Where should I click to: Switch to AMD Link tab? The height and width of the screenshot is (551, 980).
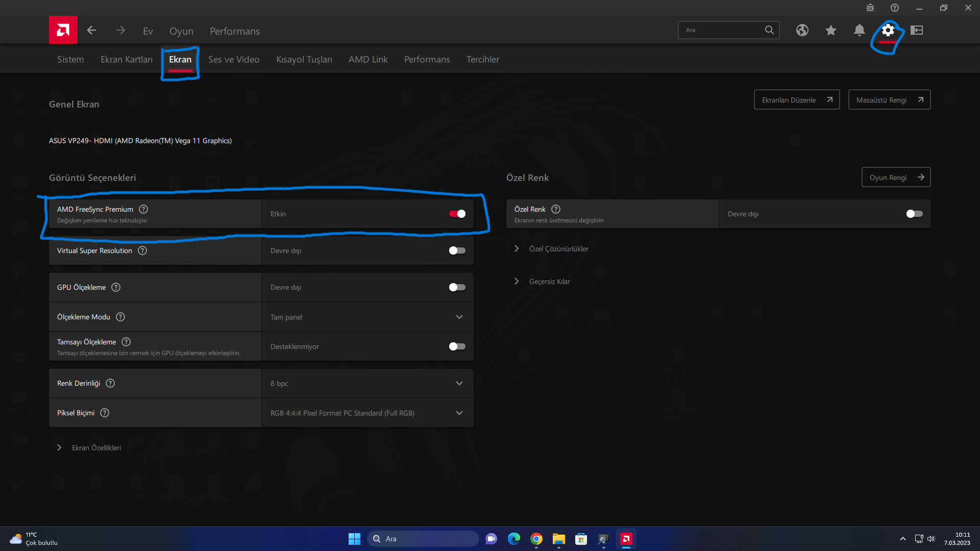pyautogui.click(x=368, y=59)
